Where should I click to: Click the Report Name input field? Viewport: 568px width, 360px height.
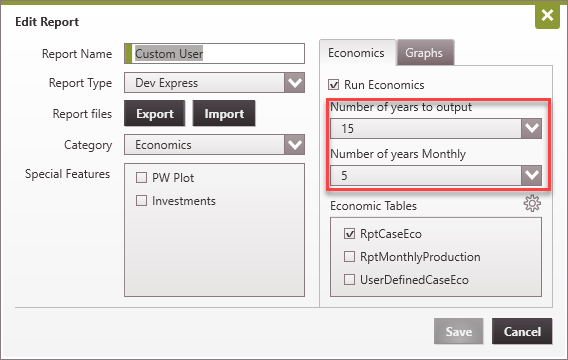click(214, 54)
